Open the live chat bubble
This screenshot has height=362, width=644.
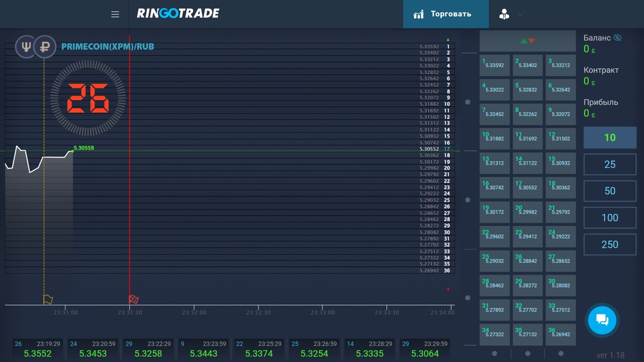[x=602, y=320]
